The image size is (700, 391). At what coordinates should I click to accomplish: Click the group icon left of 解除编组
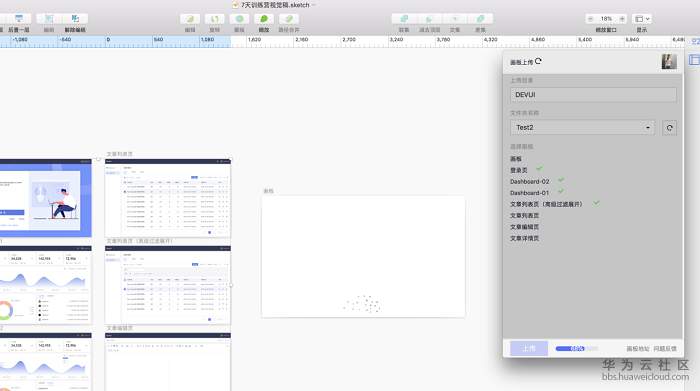[x=49, y=19]
